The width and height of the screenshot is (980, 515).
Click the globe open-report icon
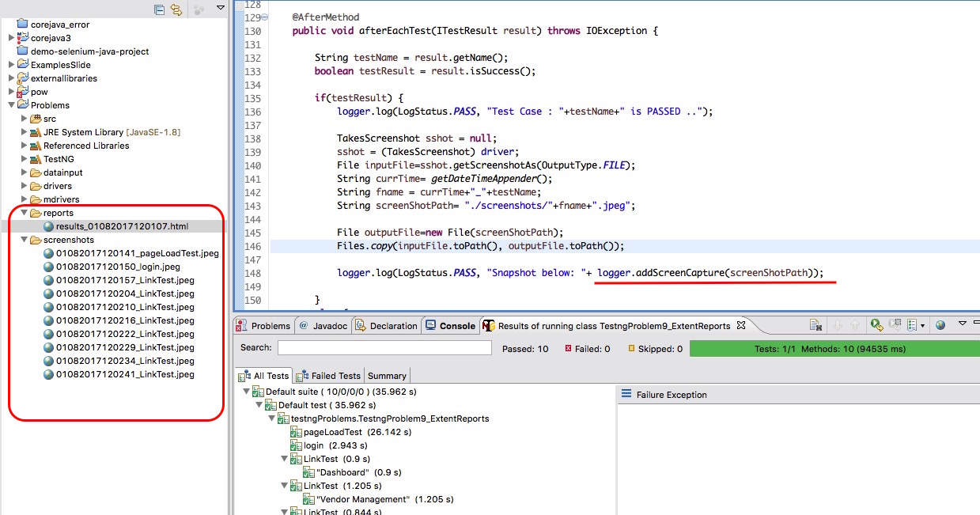point(940,325)
